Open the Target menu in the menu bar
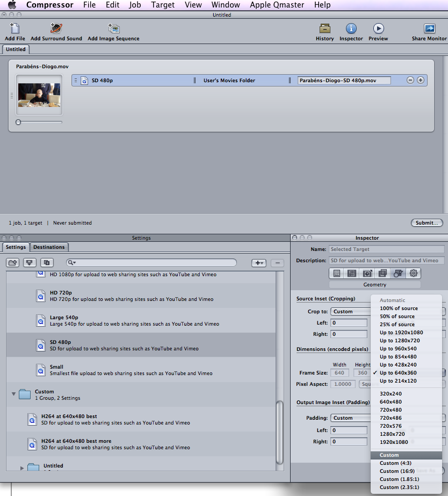The height and width of the screenshot is (496, 448). (162, 5)
